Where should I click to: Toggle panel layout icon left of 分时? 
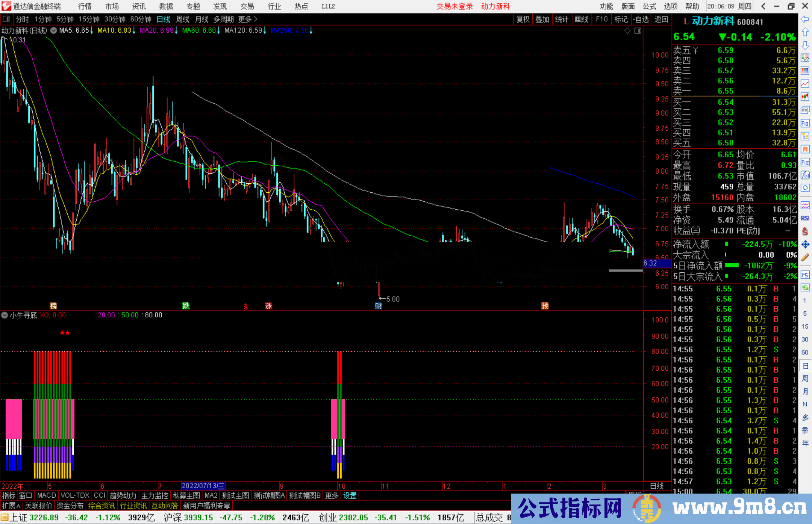6,19
